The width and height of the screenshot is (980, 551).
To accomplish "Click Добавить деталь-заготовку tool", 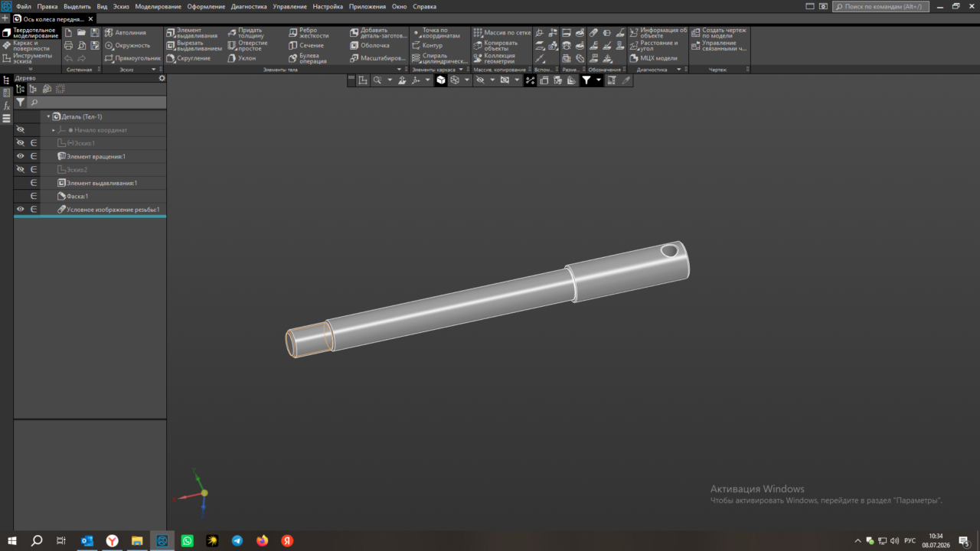I will click(x=379, y=32).
